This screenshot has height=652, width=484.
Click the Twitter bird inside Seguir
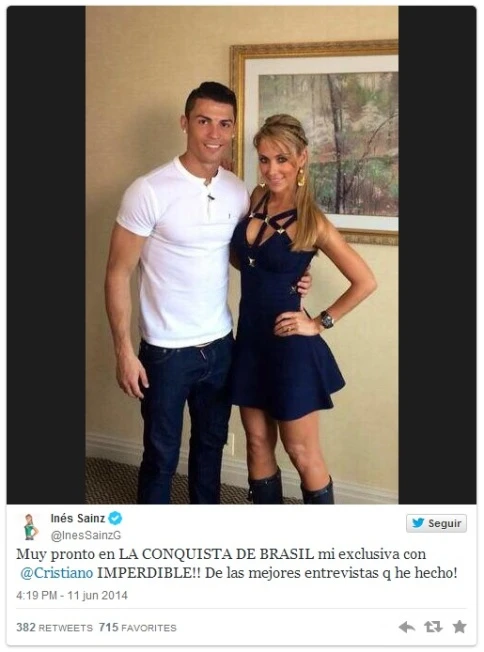[x=418, y=523]
